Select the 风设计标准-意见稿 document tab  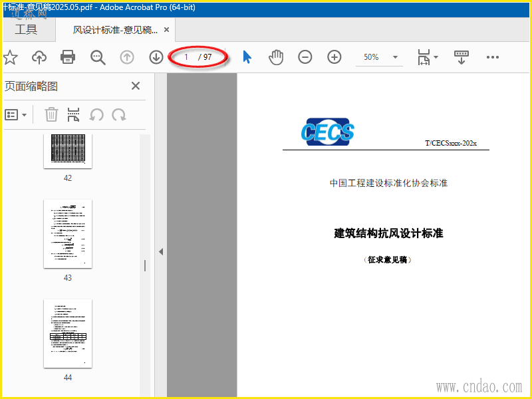(115, 30)
